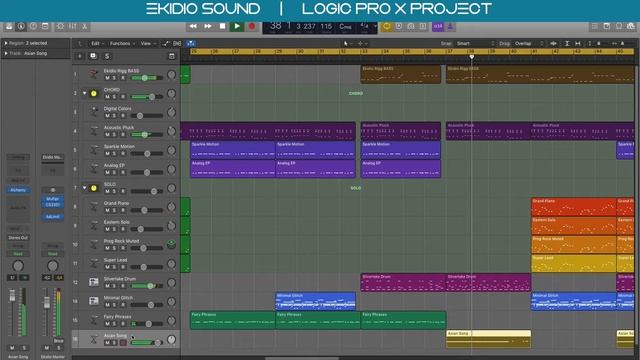Open the pointer tool menu

pos(347,43)
